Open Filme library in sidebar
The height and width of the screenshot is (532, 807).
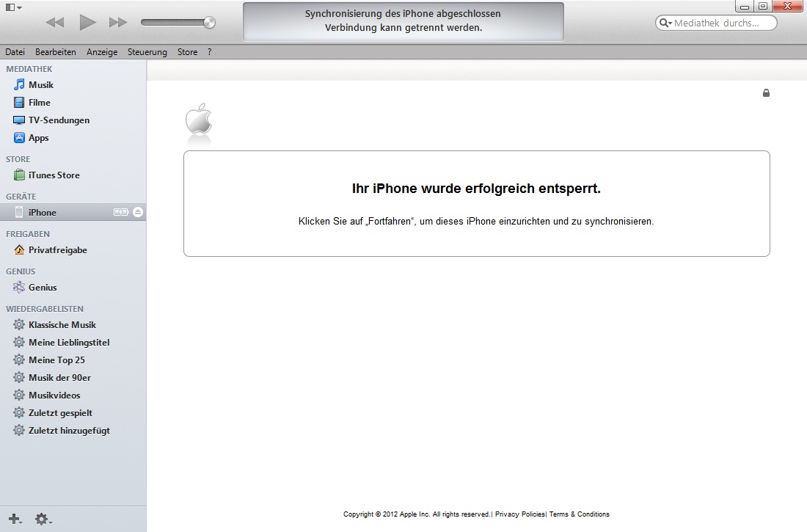coord(40,103)
